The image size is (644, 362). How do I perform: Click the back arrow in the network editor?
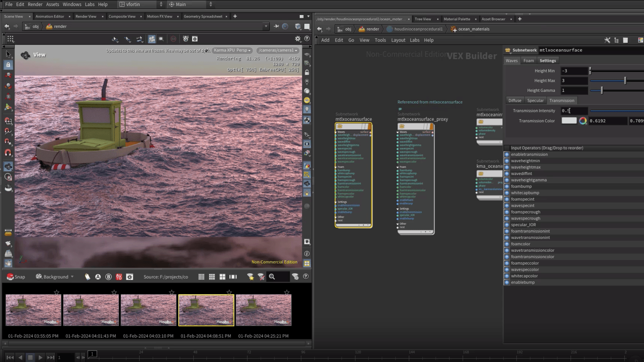coord(319,29)
